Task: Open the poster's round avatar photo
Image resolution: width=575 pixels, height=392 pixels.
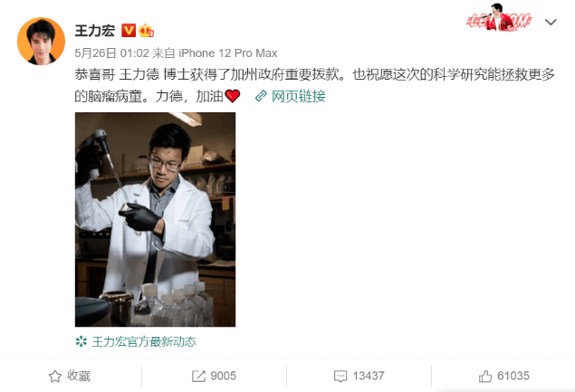Action: coord(41,41)
